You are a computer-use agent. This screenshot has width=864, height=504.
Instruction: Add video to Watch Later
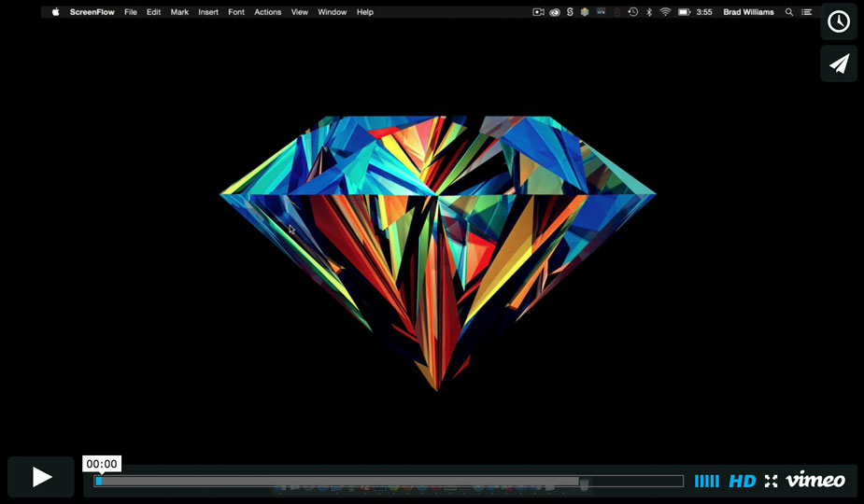[839, 21]
